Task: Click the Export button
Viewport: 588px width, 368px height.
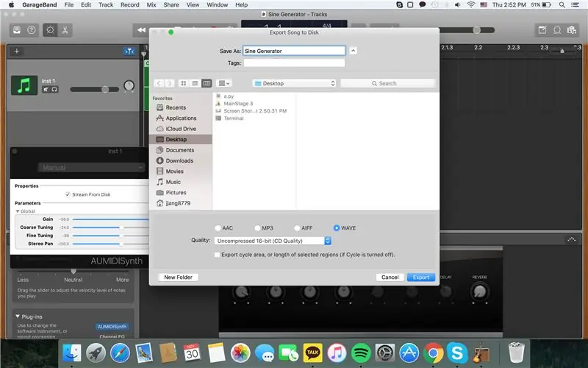Action: [420, 277]
